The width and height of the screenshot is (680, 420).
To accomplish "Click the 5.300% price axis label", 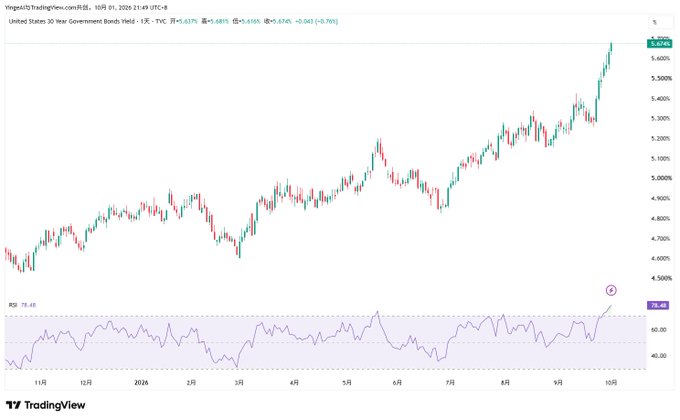I will click(x=661, y=118).
